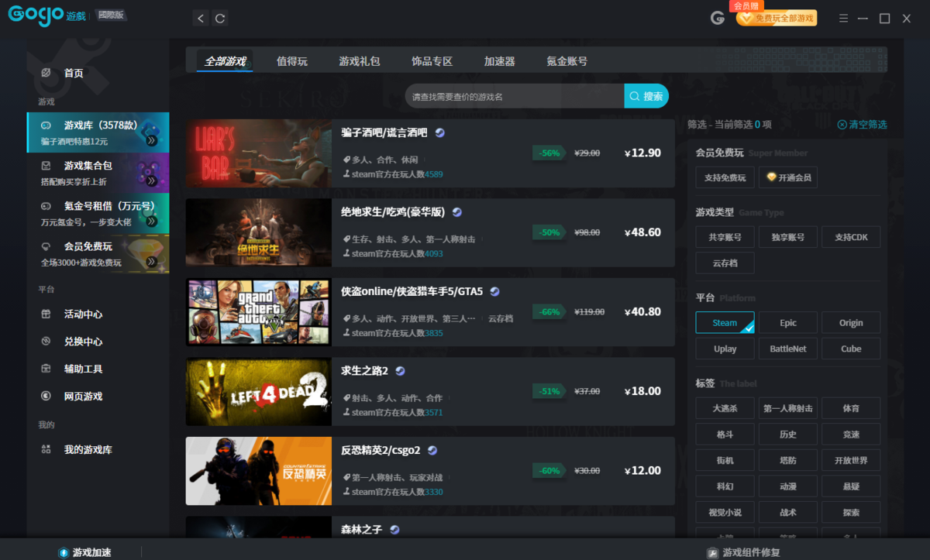This screenshot has width=930, height=560.
Task: Open the hamburger menu icon in title bar
Action: point(844,18)
